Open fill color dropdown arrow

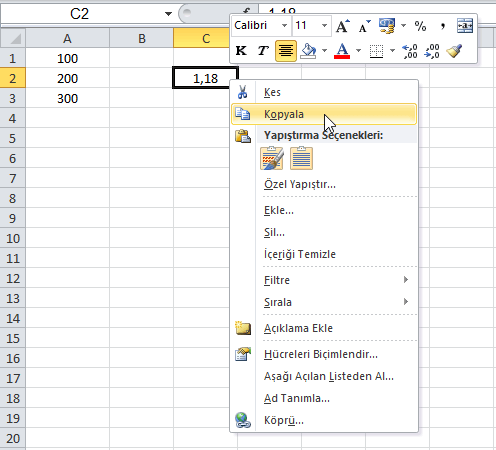pyautogui.click(x=324, y=51)
